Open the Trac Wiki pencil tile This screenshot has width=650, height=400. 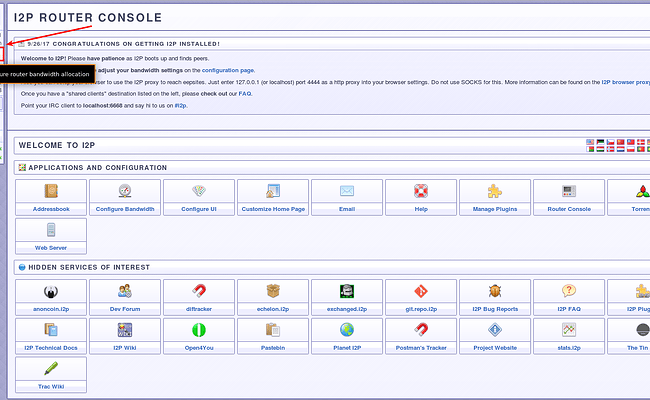tap(51, 375)
